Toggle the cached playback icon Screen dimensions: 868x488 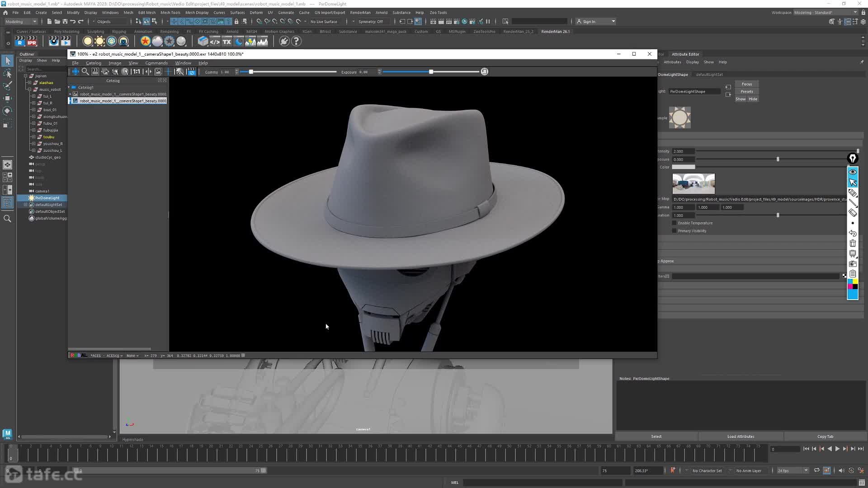[x=827, y=470]
